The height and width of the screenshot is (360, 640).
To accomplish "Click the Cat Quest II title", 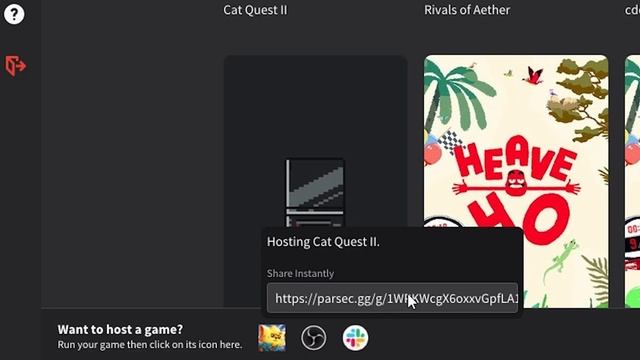I will 255,10.
